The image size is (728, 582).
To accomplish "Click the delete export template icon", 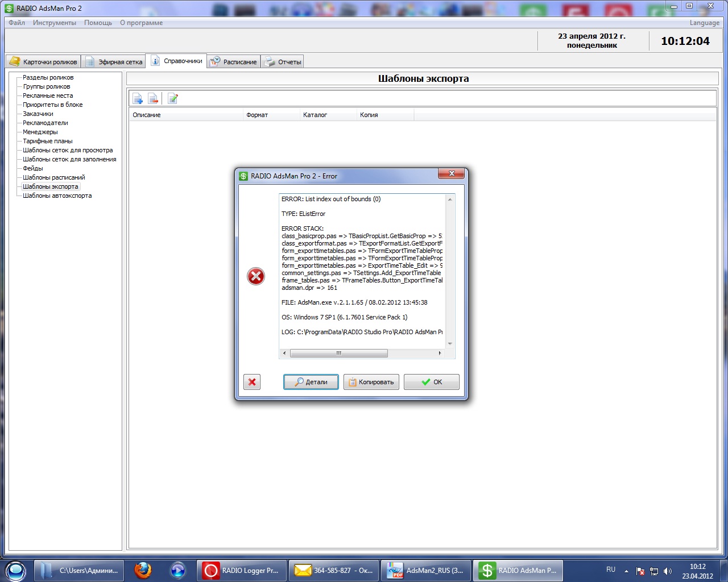I will coord(153,99).
